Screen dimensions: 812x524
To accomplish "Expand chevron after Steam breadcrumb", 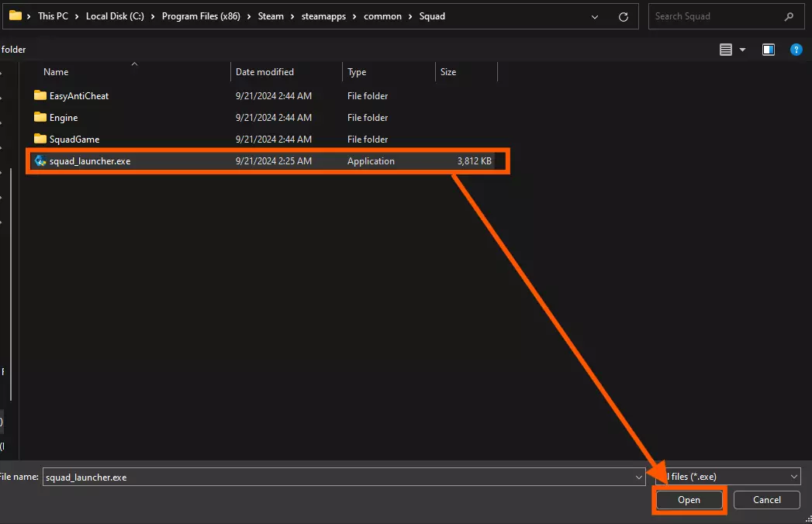I will tap(292, 16).
